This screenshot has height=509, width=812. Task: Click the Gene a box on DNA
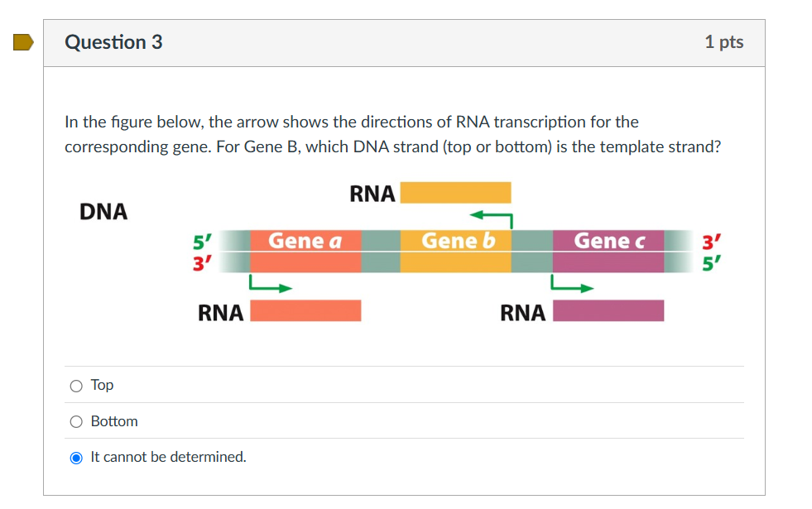(305, 251)
